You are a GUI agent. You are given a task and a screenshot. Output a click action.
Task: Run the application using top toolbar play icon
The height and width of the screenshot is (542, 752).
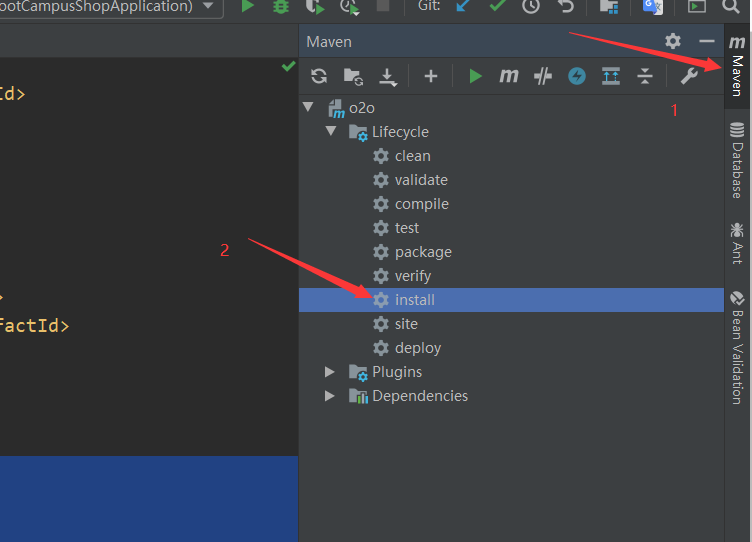pyautogui.click(x=247, y=6)
